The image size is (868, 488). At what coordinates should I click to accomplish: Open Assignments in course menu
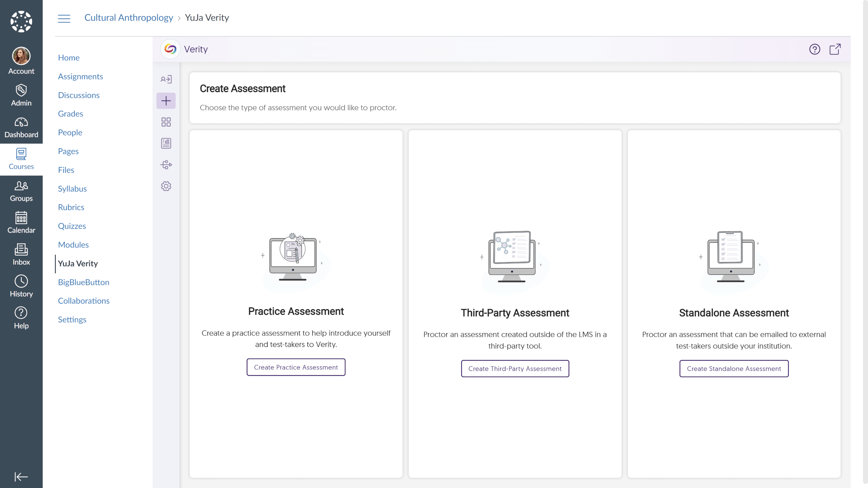point(80,76)
